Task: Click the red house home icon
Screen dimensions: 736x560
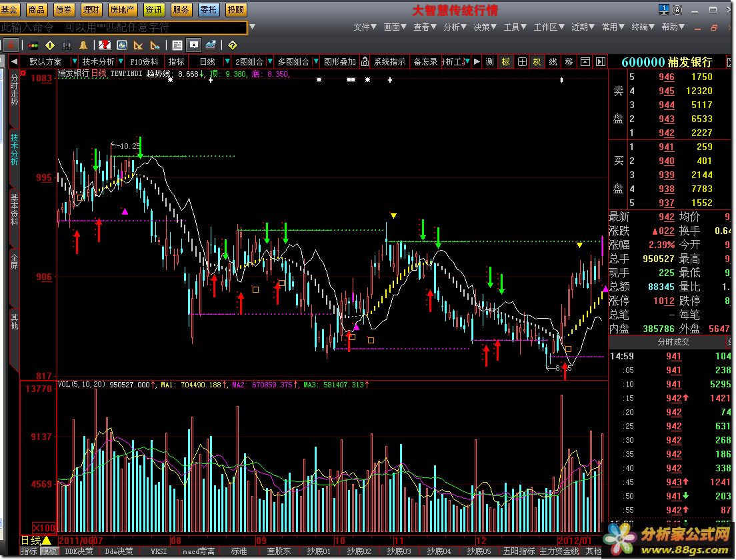Action: point(11,45)
